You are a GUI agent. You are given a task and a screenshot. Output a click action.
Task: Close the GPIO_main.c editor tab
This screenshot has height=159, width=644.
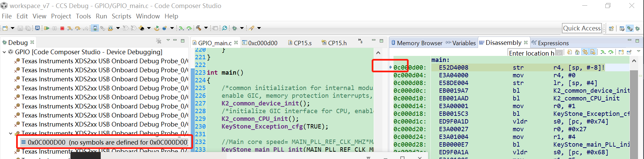[236, 43]
